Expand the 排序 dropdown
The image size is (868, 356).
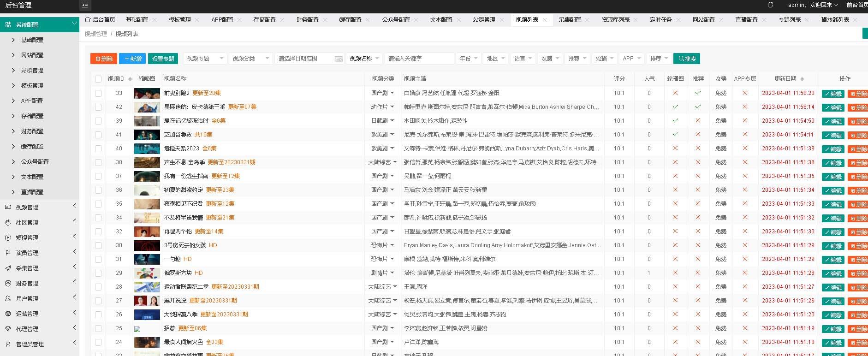[x=659, y=59]
